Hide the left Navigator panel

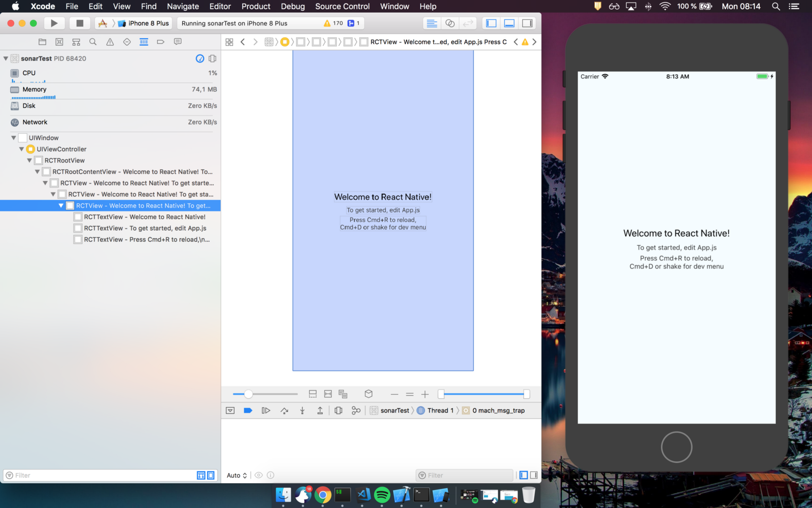pos(491,23)
